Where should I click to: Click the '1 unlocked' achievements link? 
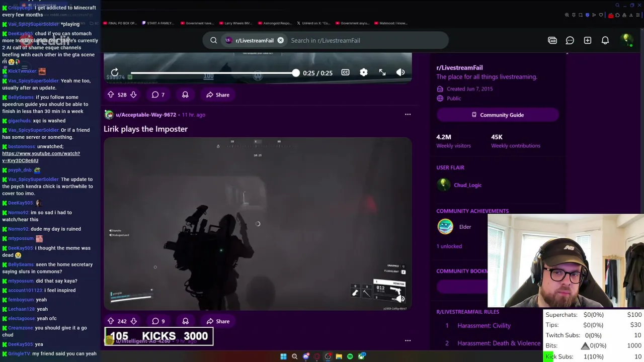449,246
